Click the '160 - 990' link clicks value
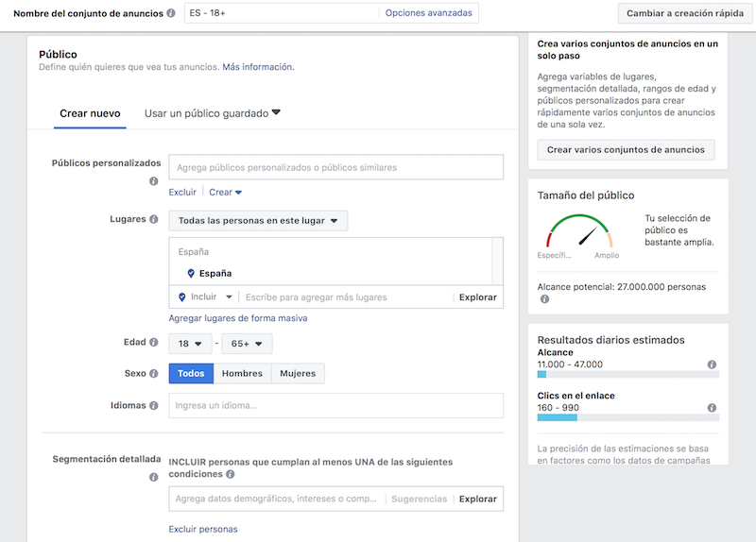The image size is (756, 542). pos(558,408)
